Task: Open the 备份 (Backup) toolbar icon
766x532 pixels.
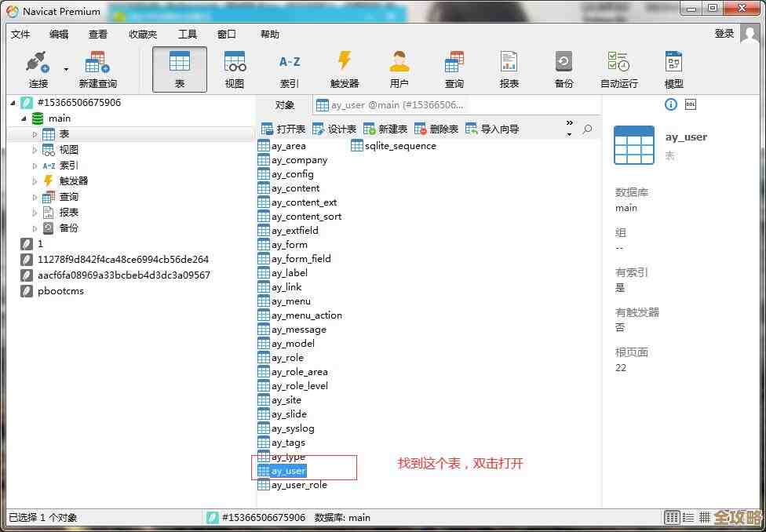Action: [x=564, y=69]
